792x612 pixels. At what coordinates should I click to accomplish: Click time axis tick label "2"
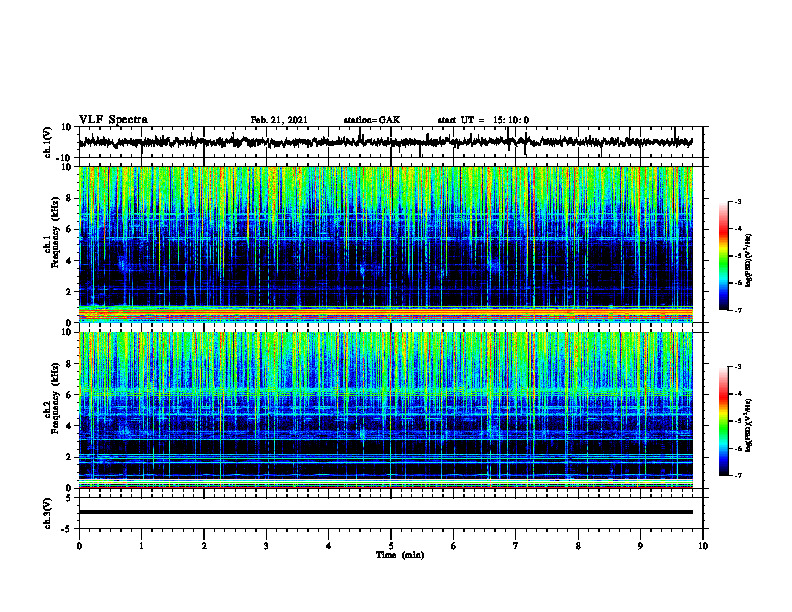(x=204, y=546)
